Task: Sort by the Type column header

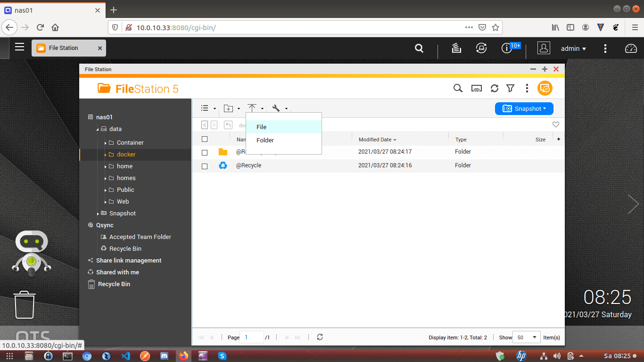Action: pos(461,140)
